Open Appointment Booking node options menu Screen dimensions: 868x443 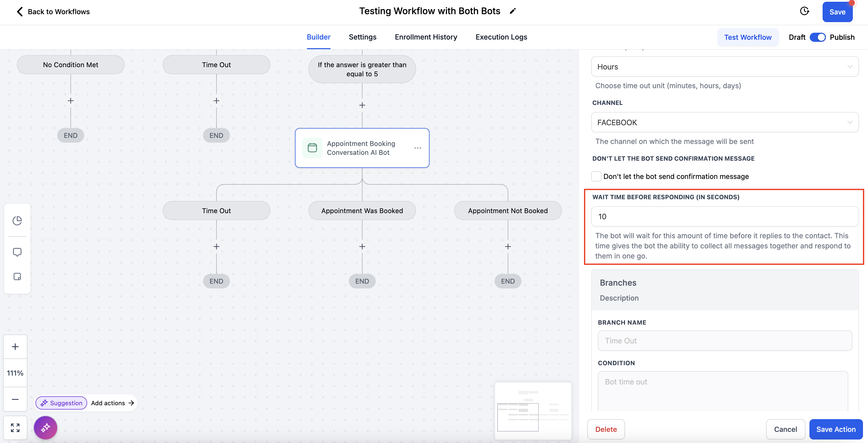pos(418,148)
